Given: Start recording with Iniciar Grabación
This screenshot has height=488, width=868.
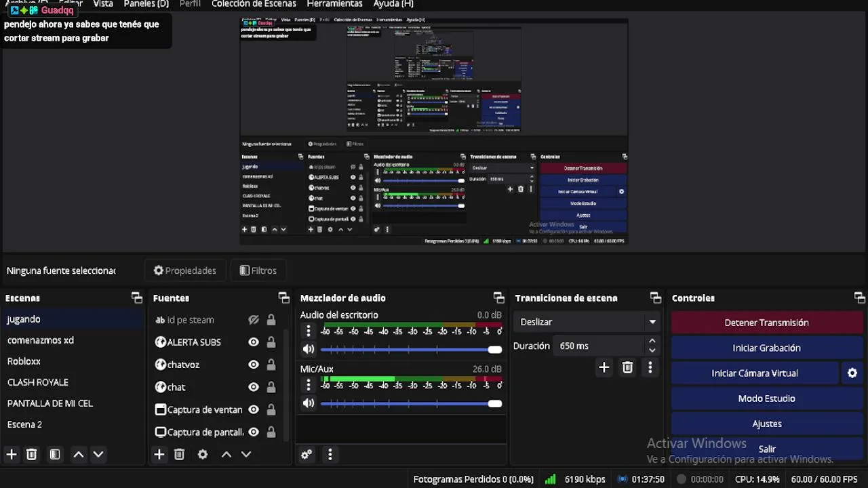Looking at the screenshot, I should pos(766,348).
